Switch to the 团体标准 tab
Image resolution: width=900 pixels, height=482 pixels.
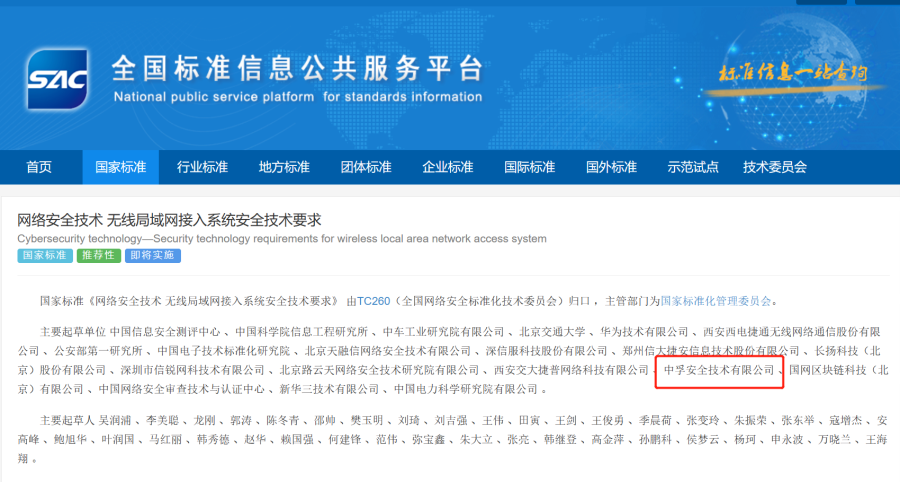(x=366, y=167)
